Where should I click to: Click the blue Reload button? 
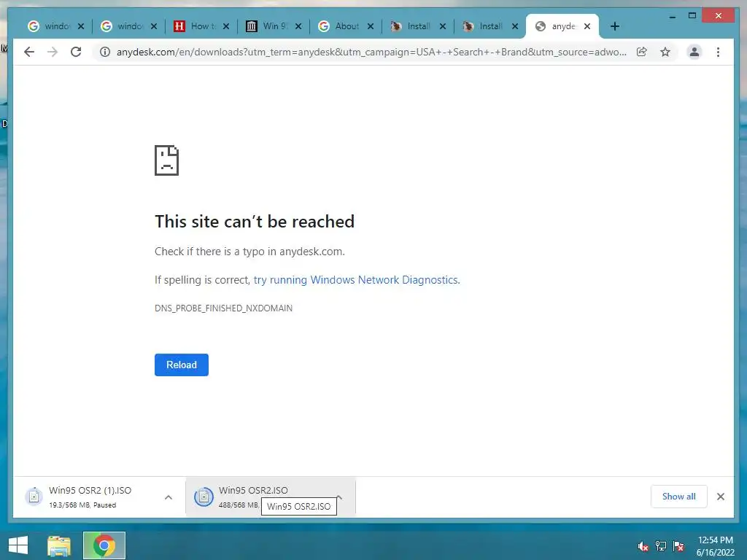pos(182,365)
